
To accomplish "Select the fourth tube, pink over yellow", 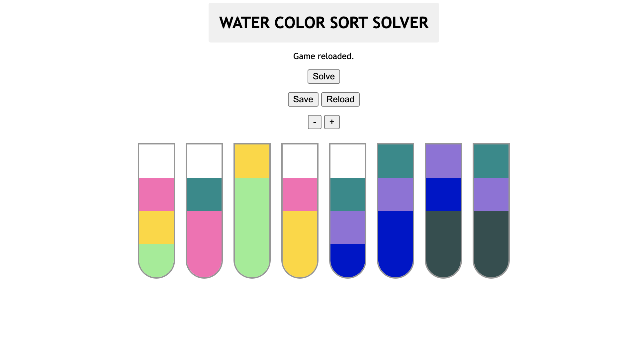I will coord(300,211).
